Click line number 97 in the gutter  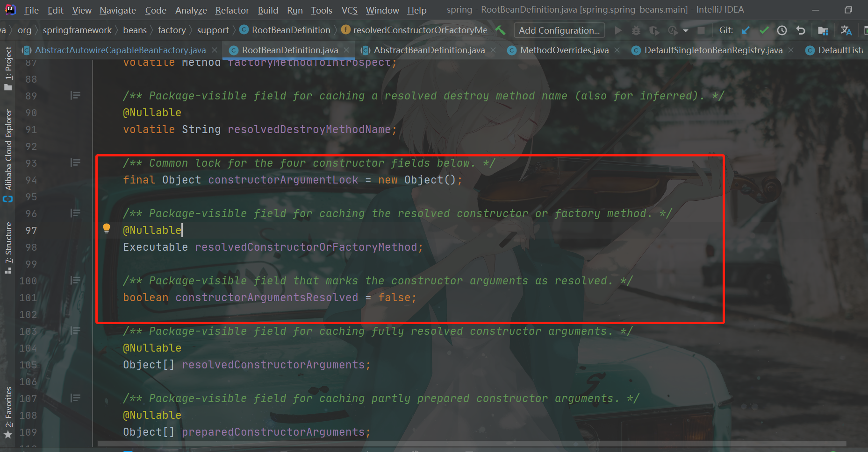[31, 230]
